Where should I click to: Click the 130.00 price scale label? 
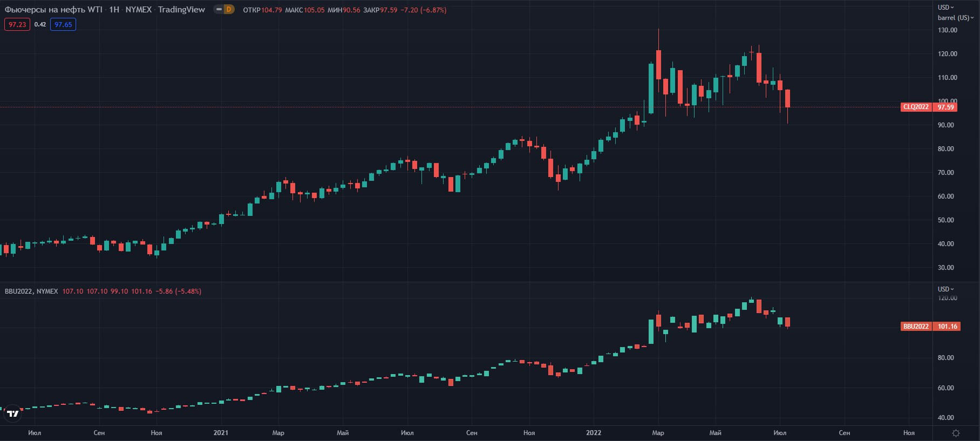click(948, 30)
